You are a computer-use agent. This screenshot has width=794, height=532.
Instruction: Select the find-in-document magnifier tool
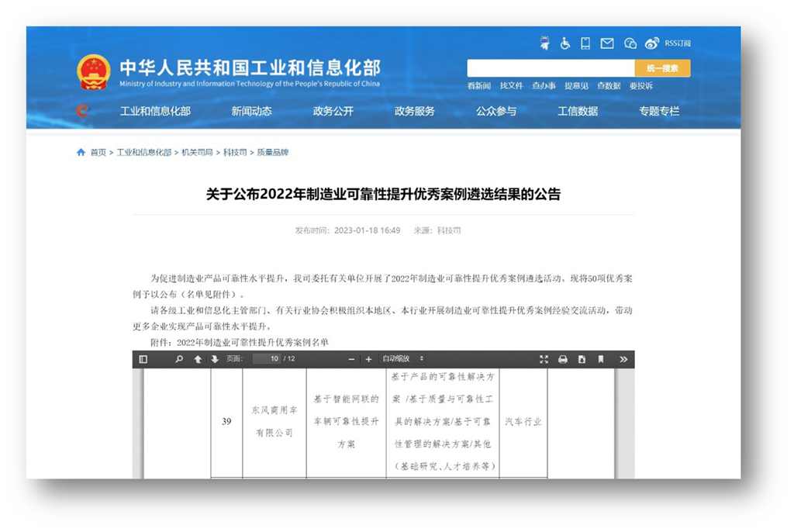point(179,359)
